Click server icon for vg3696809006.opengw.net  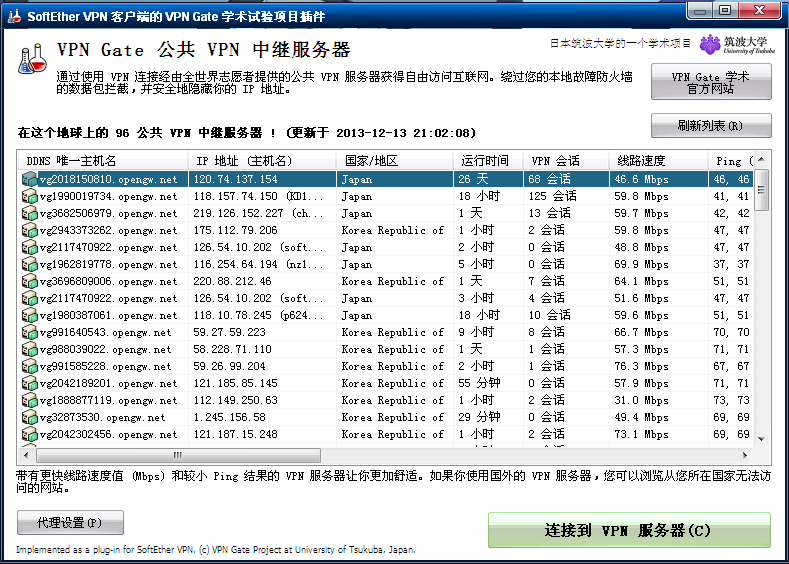[x=30, y=281]
